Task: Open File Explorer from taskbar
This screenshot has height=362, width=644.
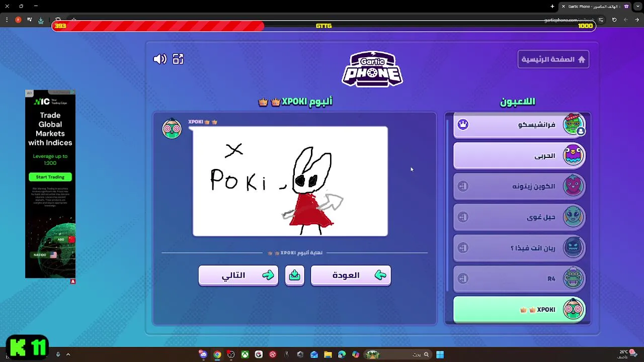Action: [328, 354]
